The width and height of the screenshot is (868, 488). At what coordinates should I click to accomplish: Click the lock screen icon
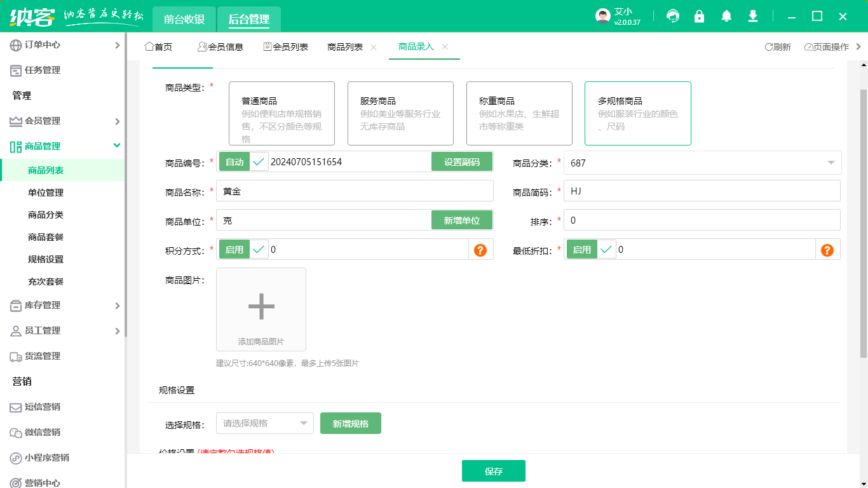[700, 16]
